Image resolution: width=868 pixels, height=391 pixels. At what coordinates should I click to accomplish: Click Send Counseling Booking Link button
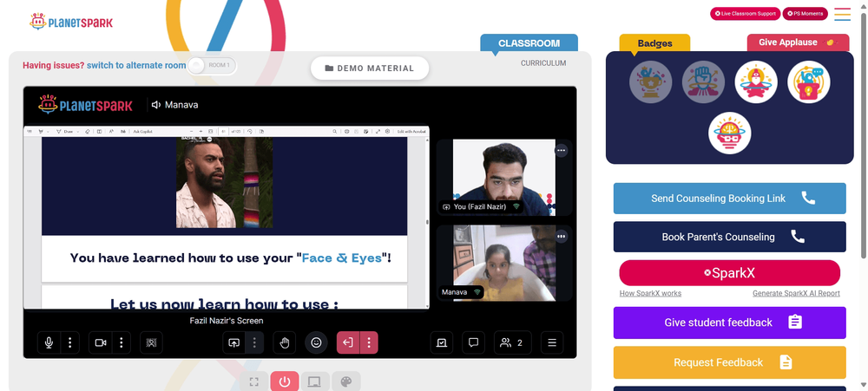coord(730,199)
